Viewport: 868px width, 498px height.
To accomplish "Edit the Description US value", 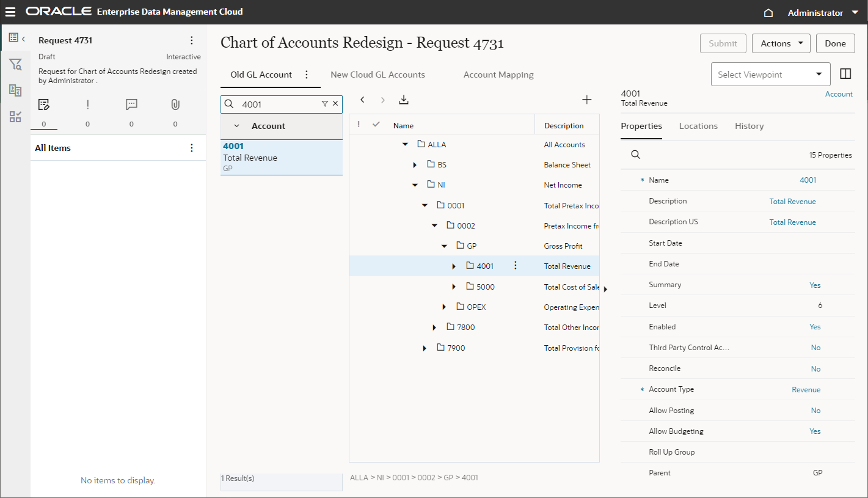I will pos(792,222).
